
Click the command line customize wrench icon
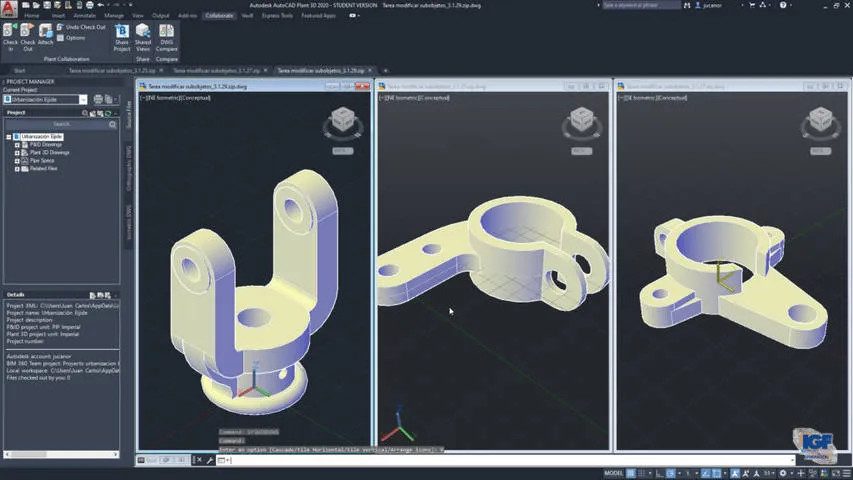click(x=210, y=460)
